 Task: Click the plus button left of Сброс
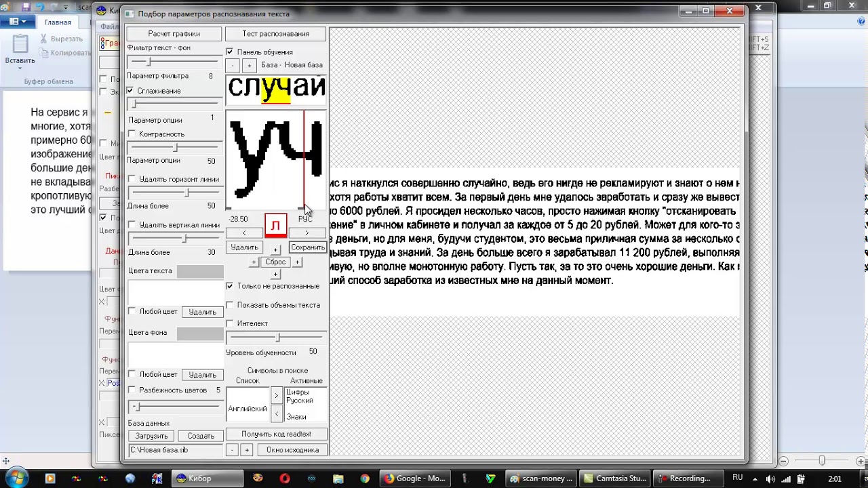point(254,262)
